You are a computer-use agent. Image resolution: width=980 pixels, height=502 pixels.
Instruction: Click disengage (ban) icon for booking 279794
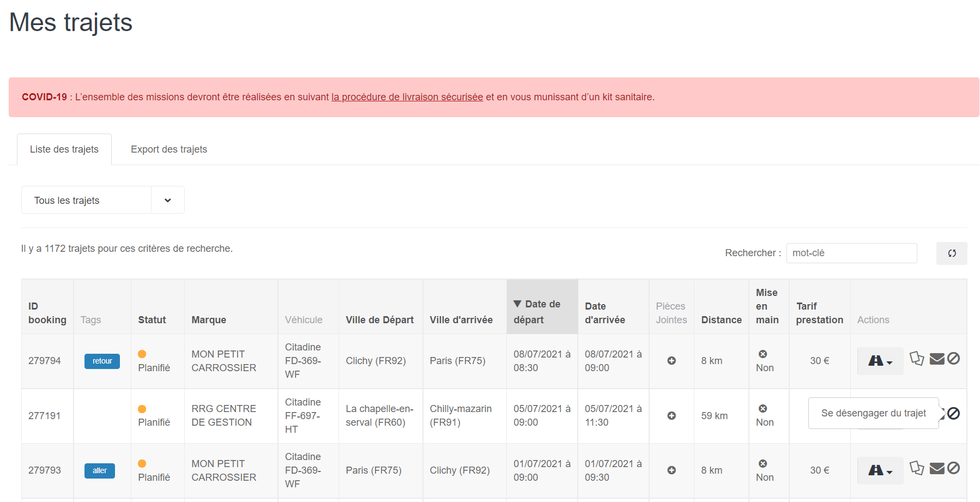(x=953, y=359)
